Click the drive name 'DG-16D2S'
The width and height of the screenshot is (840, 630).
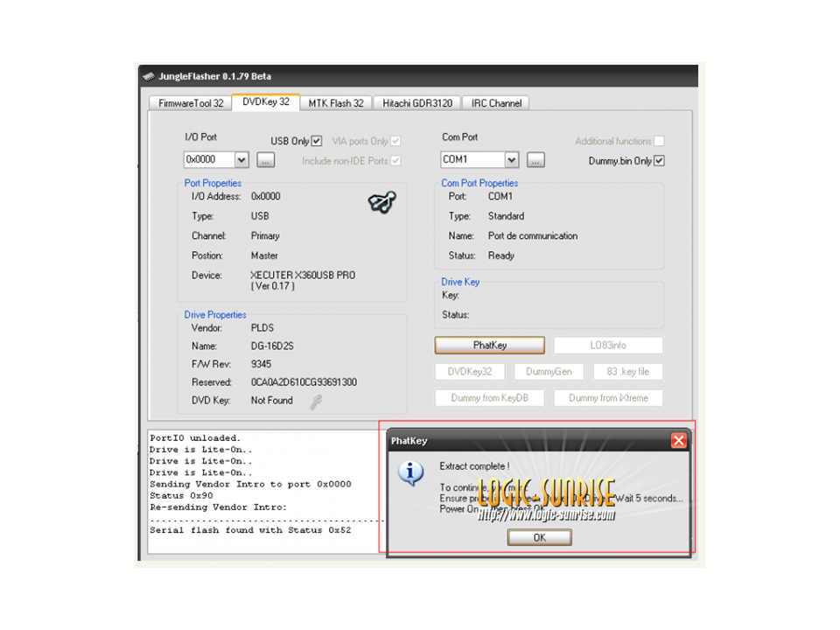click(x=272, y=346)
